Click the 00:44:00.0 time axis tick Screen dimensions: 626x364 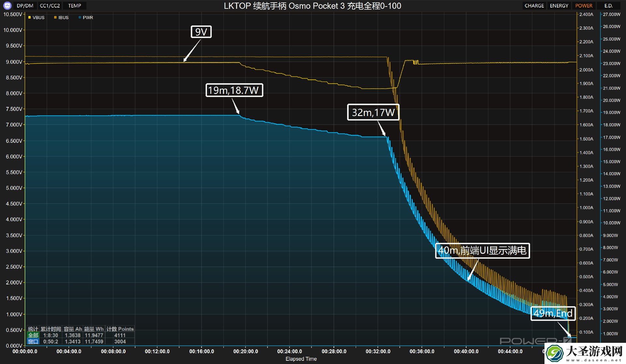510,351
